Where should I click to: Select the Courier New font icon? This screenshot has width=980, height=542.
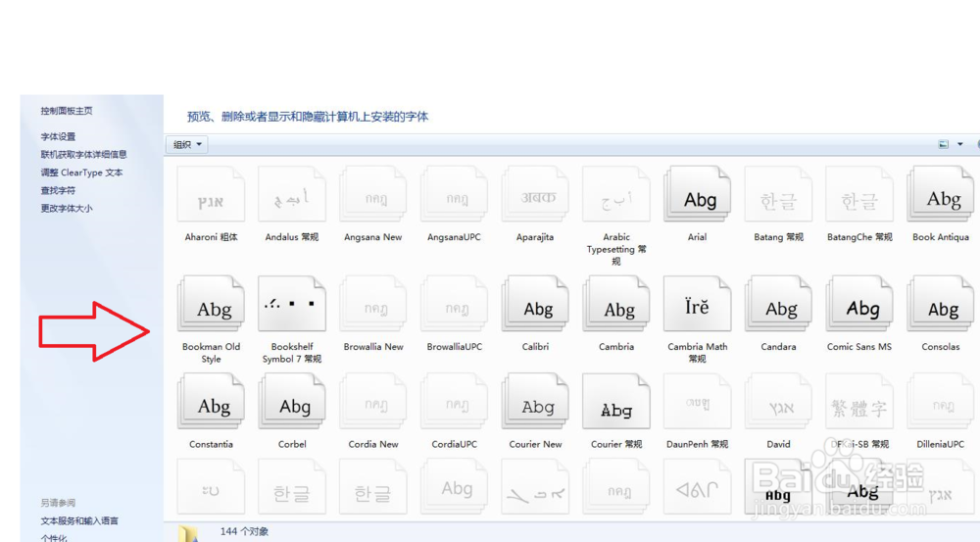(535, 401)
